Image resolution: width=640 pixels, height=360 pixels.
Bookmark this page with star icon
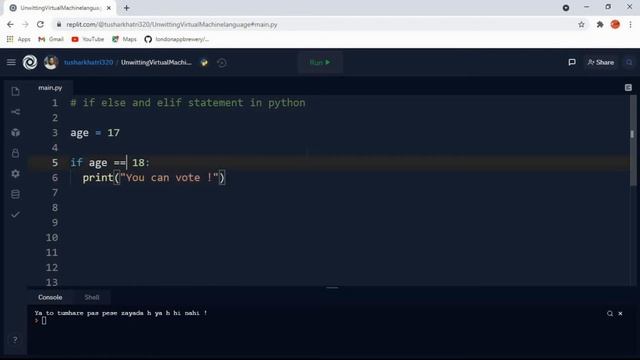[581, 24]
